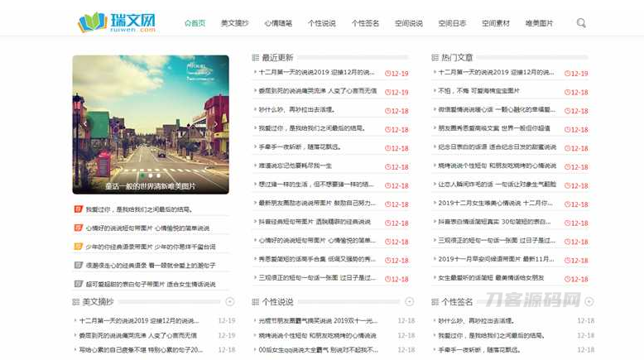Image resolution: width=644 pixels, height=360 pixels.
Task: Select 个性说说 in the top navigation
Action: click(322, 23)
